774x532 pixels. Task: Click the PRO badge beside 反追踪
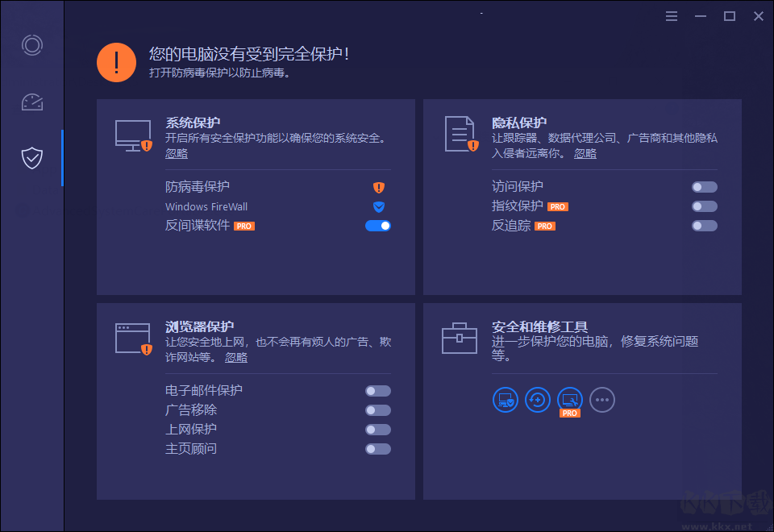pyautogui.click(x=544, y=226)
